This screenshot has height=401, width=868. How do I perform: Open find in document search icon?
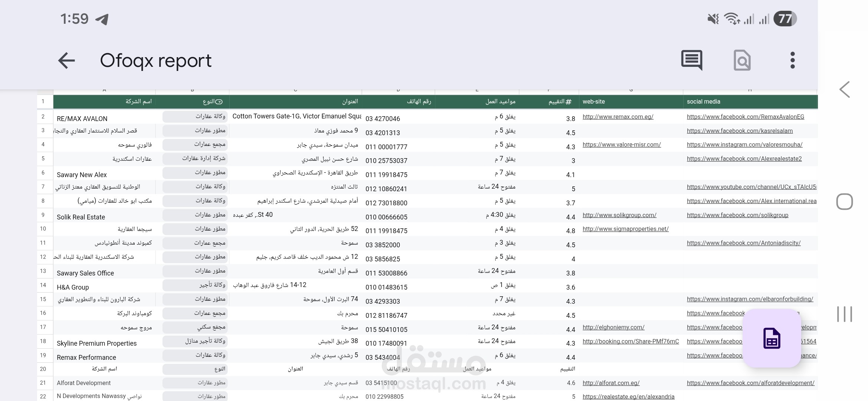pos(742,60)
